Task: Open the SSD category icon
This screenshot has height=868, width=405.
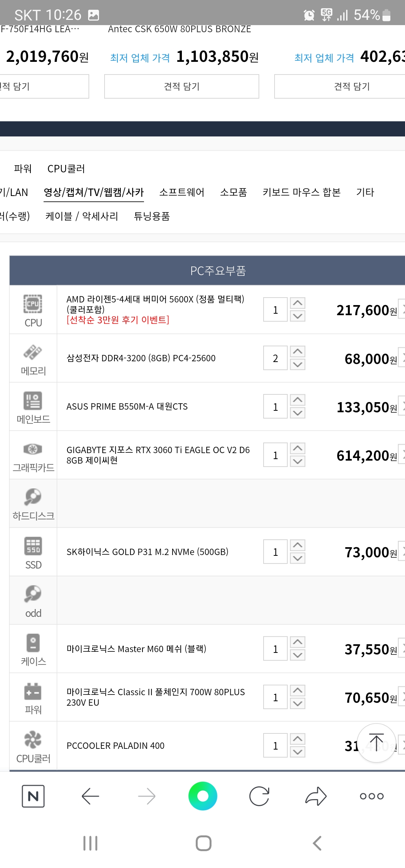Action: coord(33,546)
